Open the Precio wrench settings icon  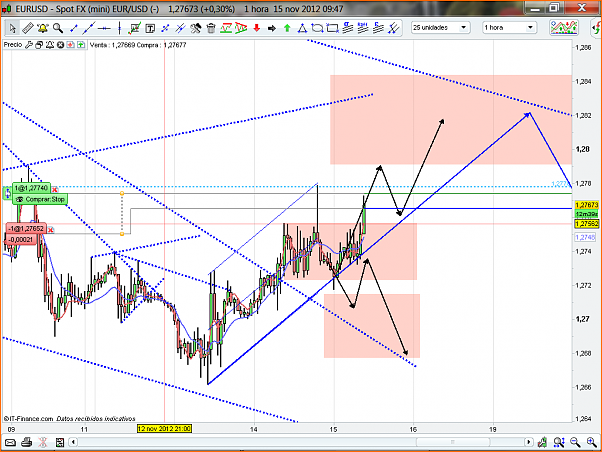[x=29, y=45]
